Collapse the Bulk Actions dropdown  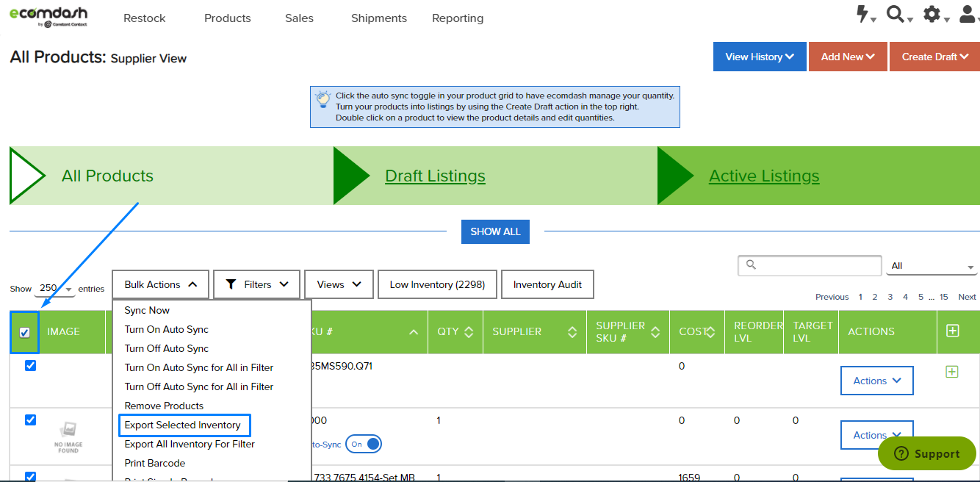[161, 284]
